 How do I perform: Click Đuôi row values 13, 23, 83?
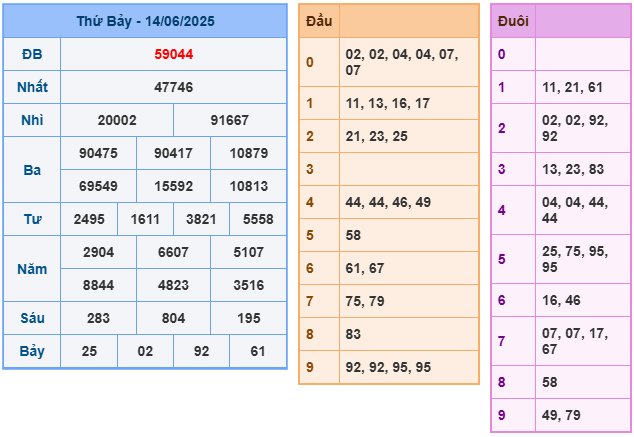(x=573, y=169)
